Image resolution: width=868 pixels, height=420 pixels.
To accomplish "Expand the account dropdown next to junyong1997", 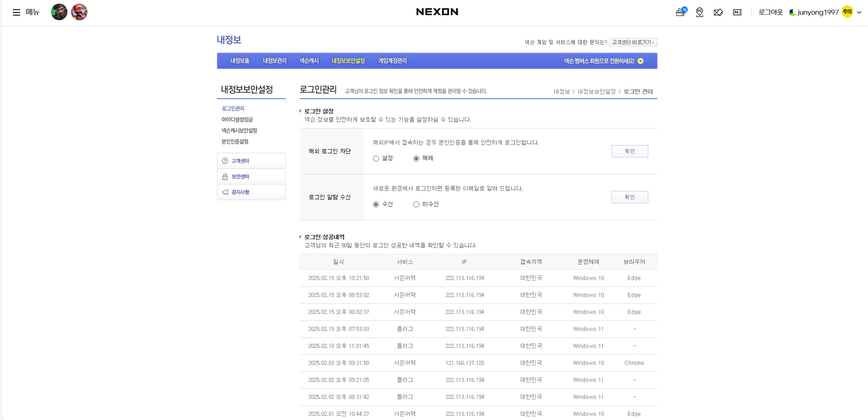I will tap(859, 12).
